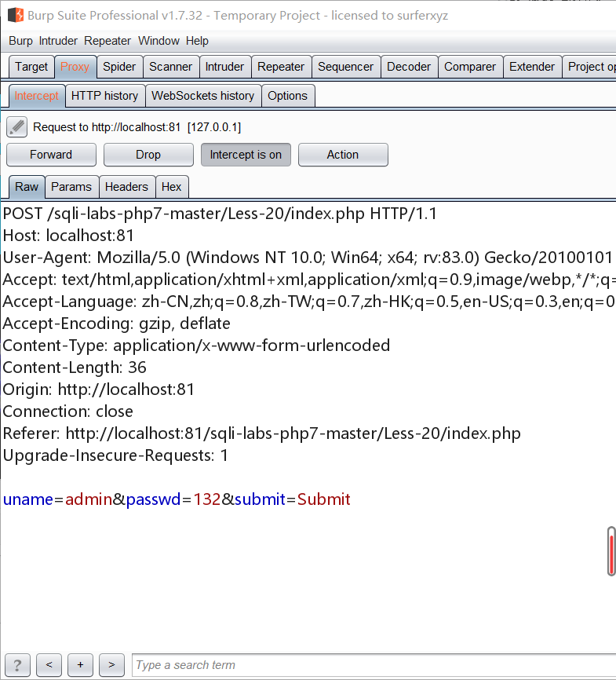Screen dimensions: 616x680
Task: Open the Help menu
Action: pyautogui.click(x=197, y=41)
